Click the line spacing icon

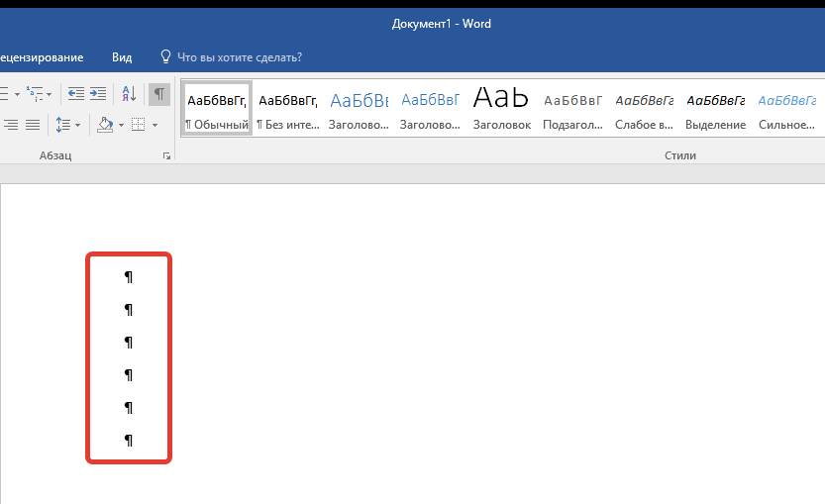[x=62, y=125]
